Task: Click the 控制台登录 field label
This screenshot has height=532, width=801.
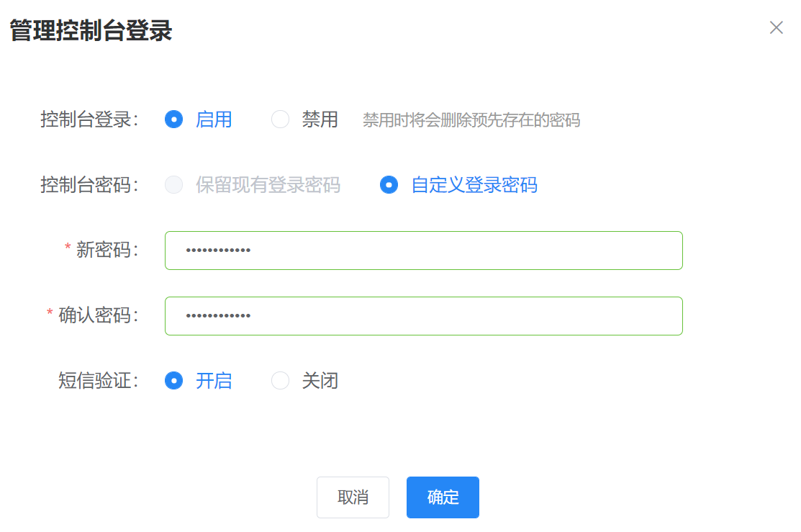Action: tap(83, 120)
